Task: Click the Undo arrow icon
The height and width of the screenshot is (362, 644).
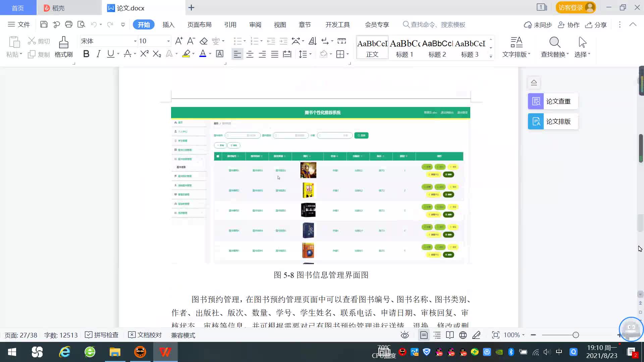Action: (x=94, y=24)
